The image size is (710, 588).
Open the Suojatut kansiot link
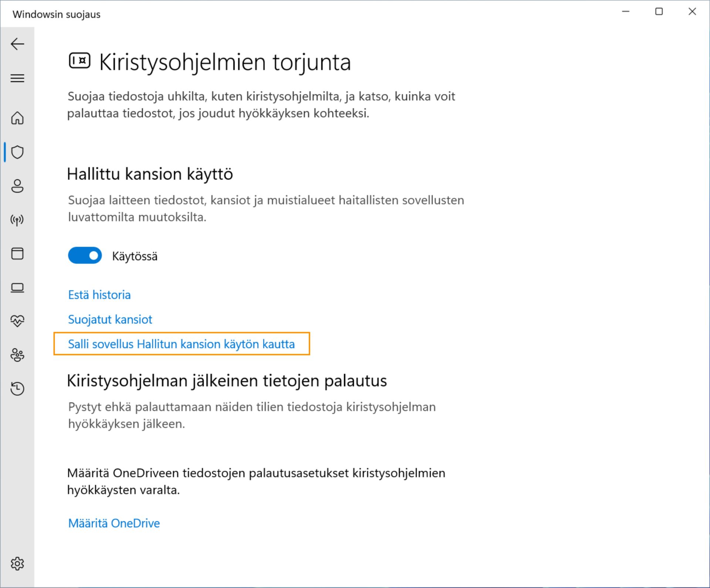110,320
